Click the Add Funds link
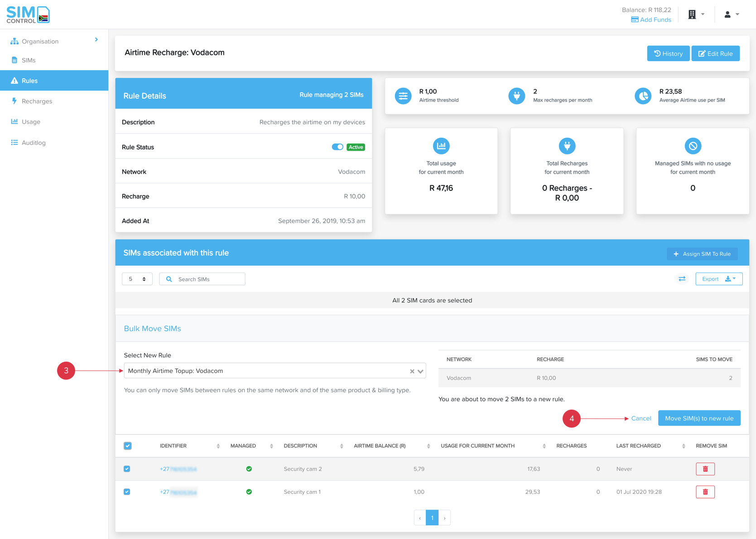This screenshot has height=539, width=756. pos(651,20)
